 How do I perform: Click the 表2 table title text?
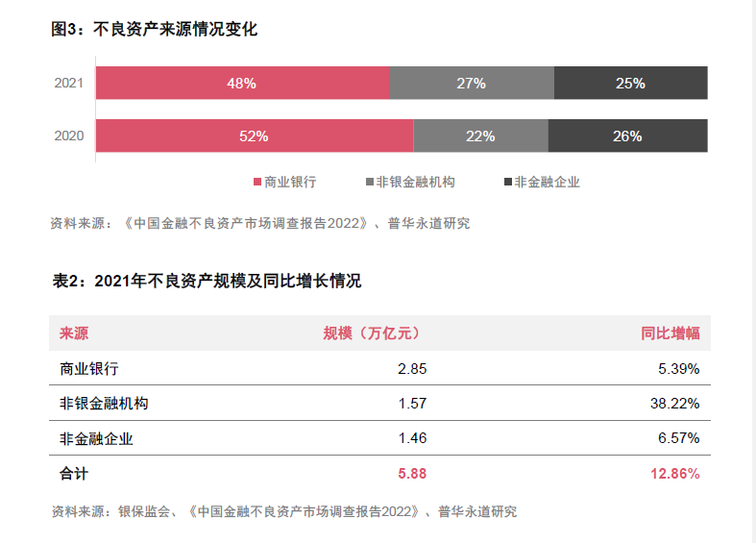tap(207, 281)
